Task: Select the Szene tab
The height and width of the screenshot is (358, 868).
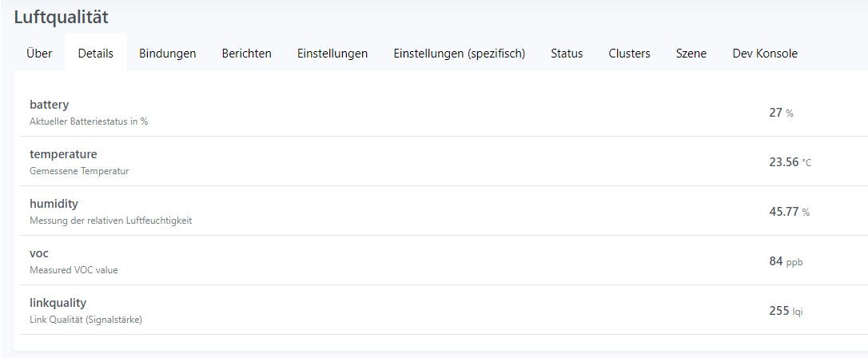Action: 691,54
